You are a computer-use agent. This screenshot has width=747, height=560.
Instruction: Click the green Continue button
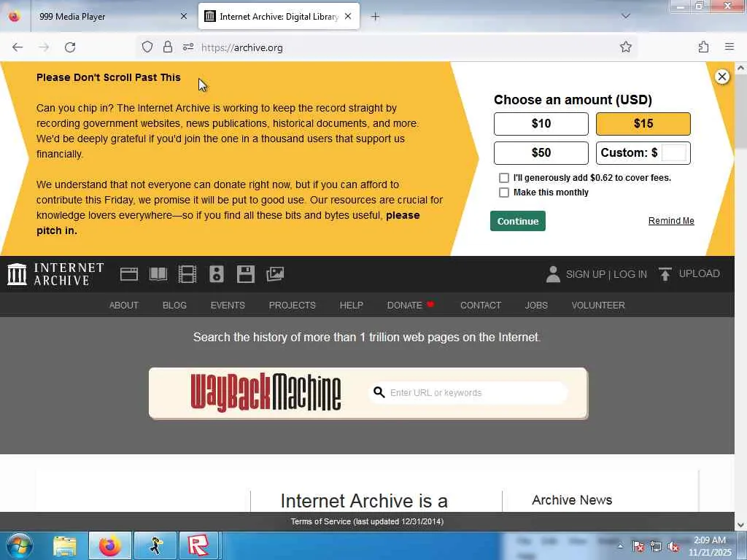[x=518, y=221]
